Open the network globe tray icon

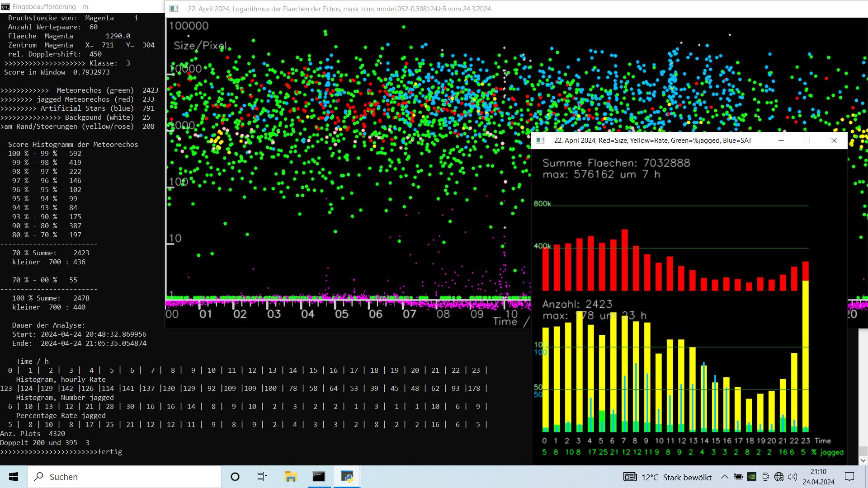[778, 477]
